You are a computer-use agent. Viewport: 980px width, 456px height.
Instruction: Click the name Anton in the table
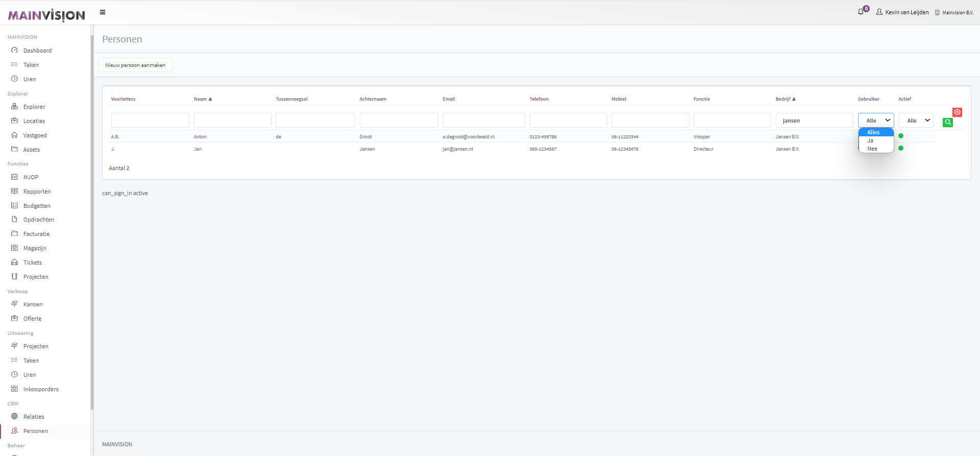point(200,137)
